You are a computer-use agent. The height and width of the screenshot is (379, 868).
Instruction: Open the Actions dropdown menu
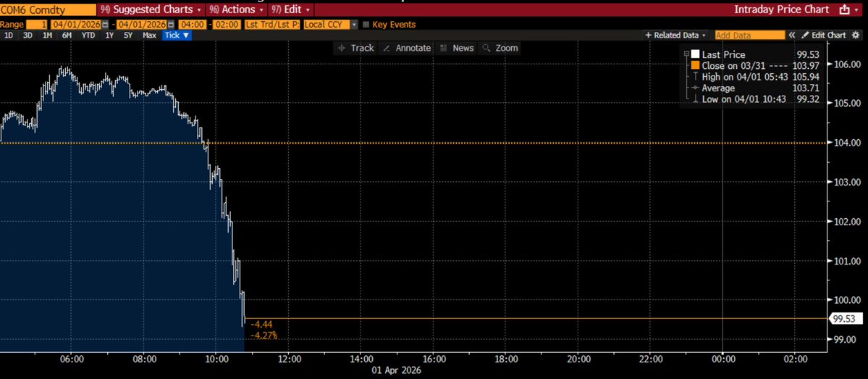tap(236, 9)
